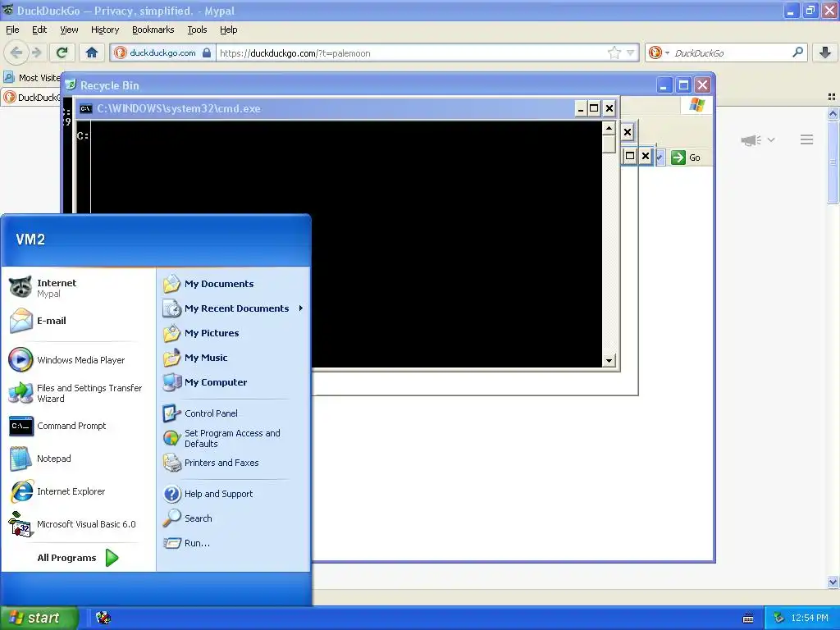Click Go button in Recycle Bin window
Image resolution: width=840 pixels, height=630 pixels.
(x=686, y=157)
